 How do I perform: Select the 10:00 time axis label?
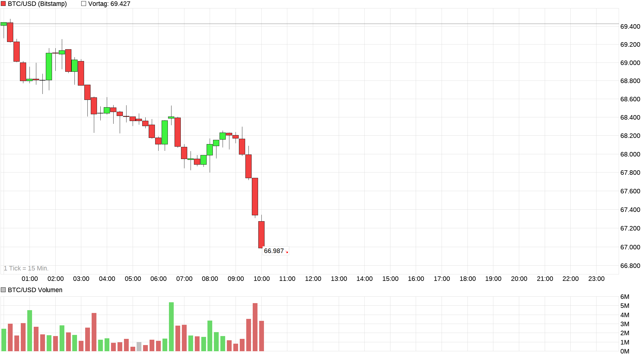[261, 279]
